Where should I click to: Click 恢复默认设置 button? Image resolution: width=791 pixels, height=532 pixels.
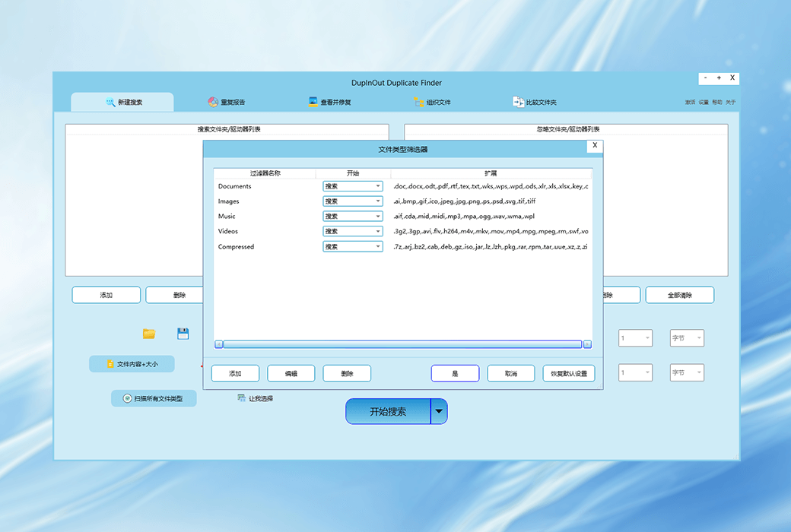(x=569, y=374)
